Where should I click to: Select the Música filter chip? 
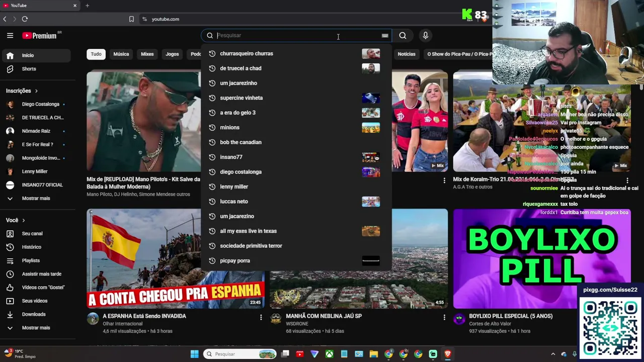(x=121, y=54)
